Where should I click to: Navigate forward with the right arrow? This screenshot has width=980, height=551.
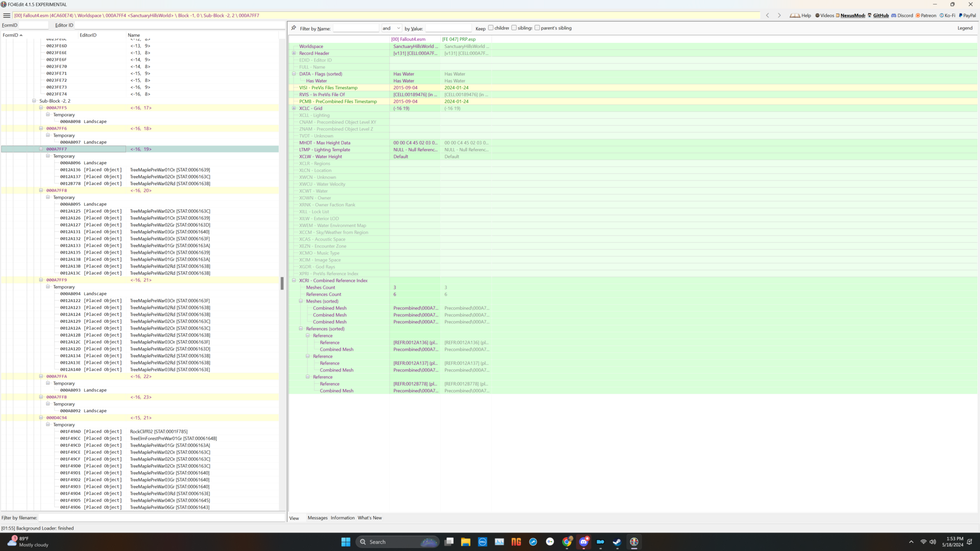779,15
